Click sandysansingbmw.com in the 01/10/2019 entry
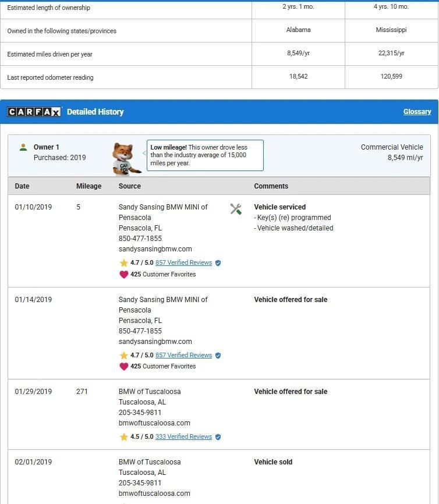Image resolution: width=439 pixels, height=504 pixels. [155, 249]
